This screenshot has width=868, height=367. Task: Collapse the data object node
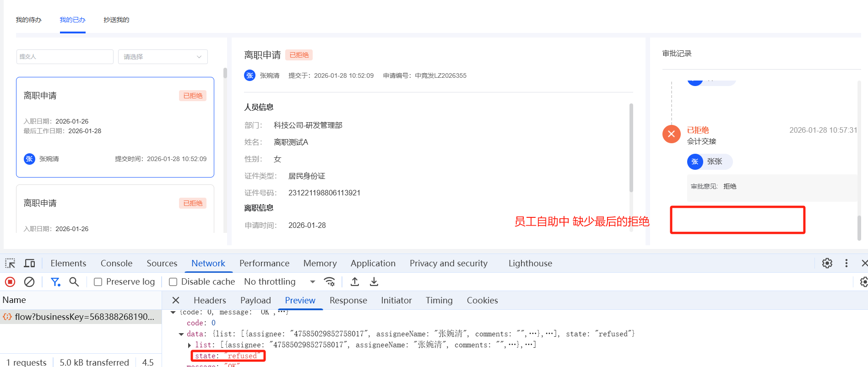[181, 334]
